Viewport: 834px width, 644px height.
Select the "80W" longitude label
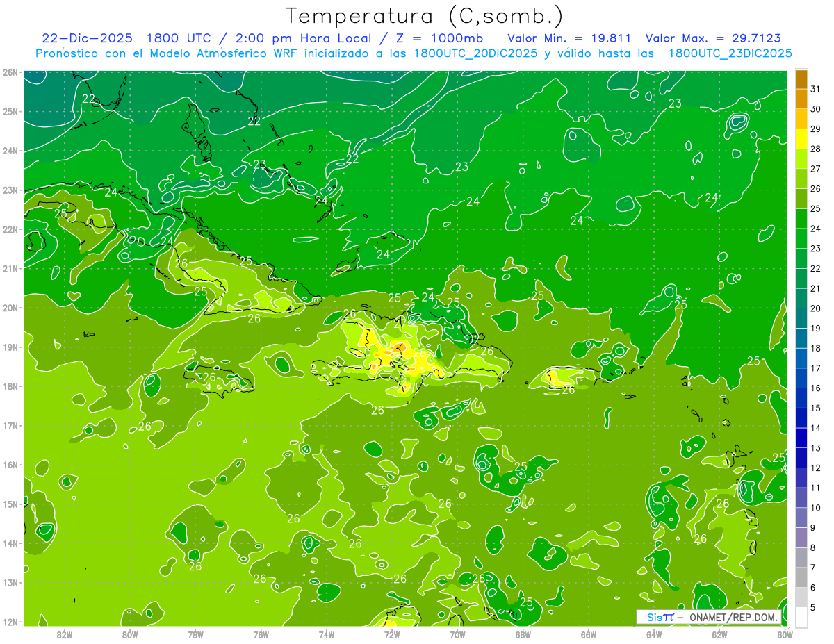click(130, 634)
